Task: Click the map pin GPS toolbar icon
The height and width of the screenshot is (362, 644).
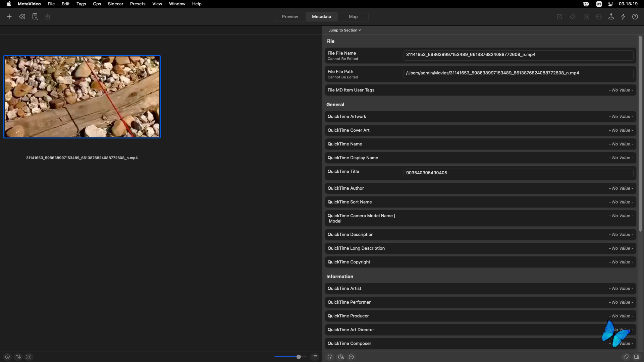Action: click(611, 16)
